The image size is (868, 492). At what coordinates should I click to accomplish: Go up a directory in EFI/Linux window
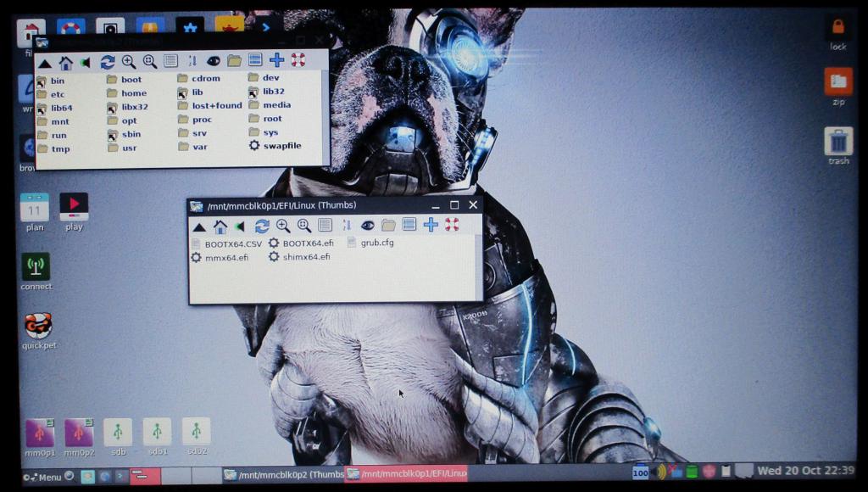click(200, 226)
